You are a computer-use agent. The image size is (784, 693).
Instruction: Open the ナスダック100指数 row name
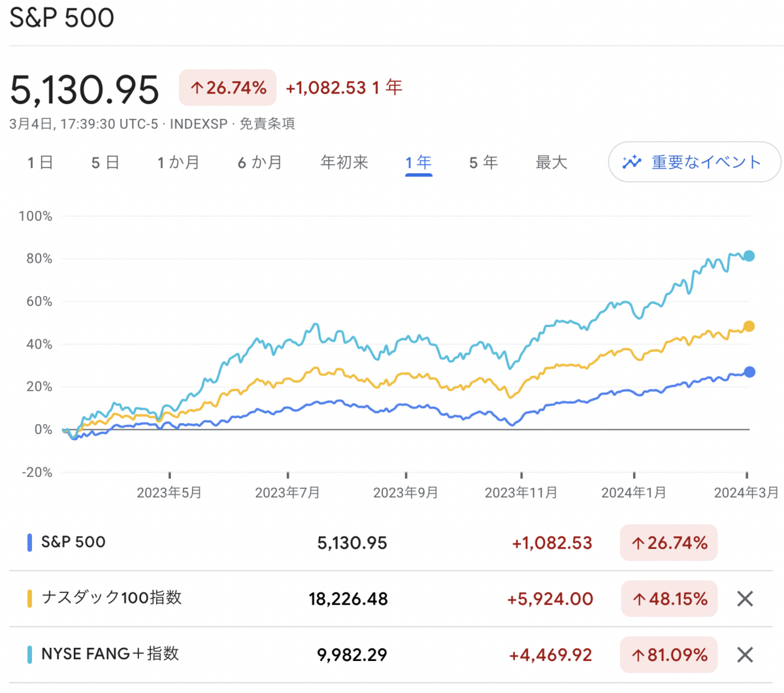[112, 598]
